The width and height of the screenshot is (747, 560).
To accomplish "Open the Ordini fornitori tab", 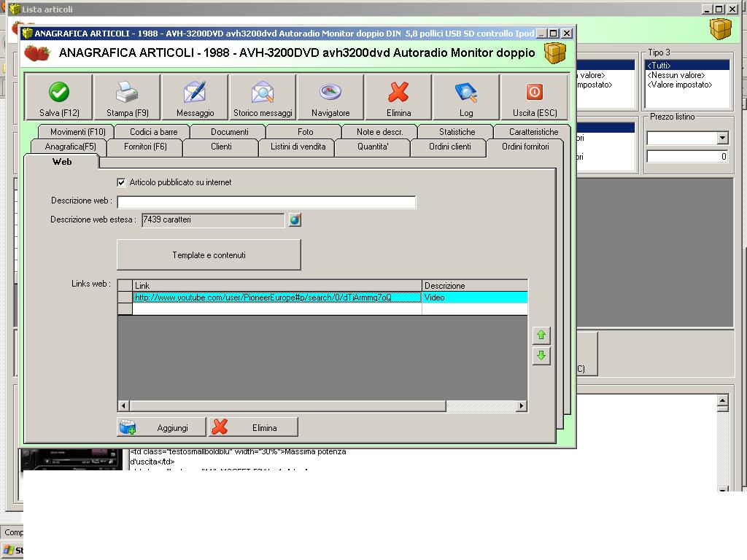I will [525, 147].
